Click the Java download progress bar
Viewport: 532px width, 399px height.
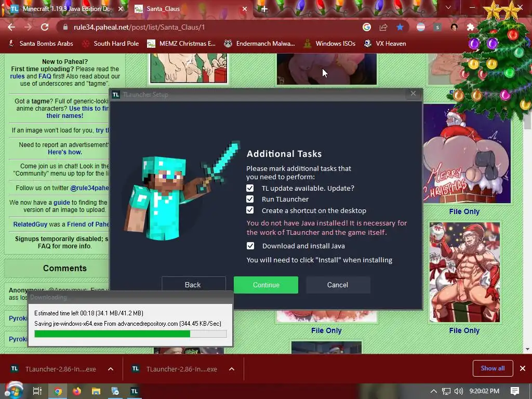pyautogui.click(x=130, y=334)
